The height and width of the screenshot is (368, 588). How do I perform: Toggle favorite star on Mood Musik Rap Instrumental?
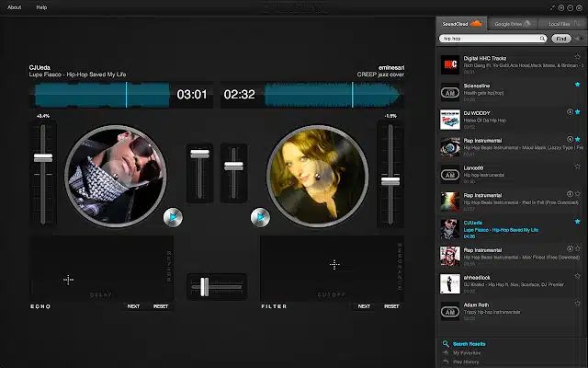578,139
